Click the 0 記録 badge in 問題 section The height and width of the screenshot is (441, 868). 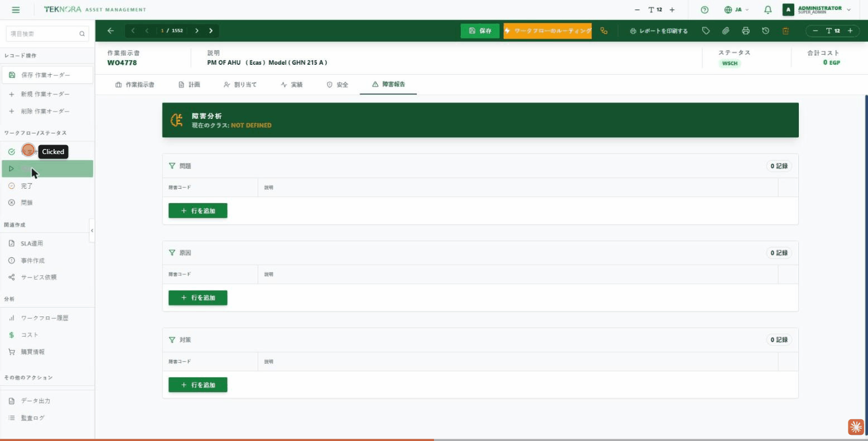[x=779, y=166]
